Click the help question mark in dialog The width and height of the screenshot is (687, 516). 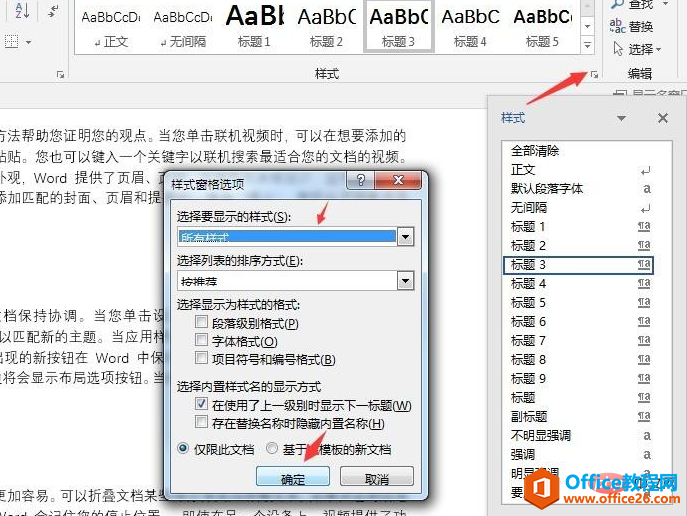coord(360,180)
